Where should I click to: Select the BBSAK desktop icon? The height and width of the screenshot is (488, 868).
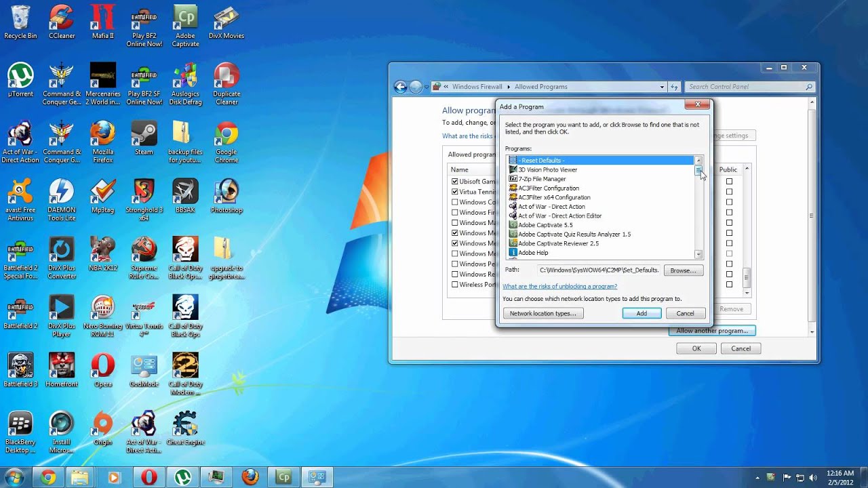[185, 196]
